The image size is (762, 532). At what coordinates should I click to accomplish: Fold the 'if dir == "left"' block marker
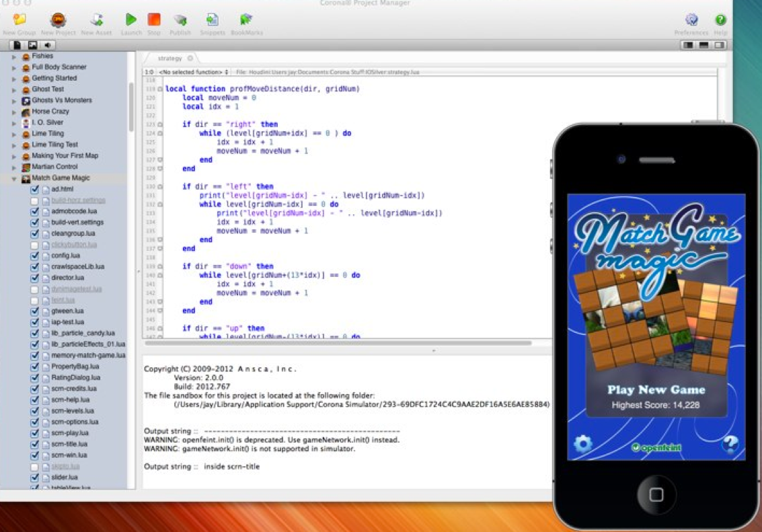click(160, 186)
